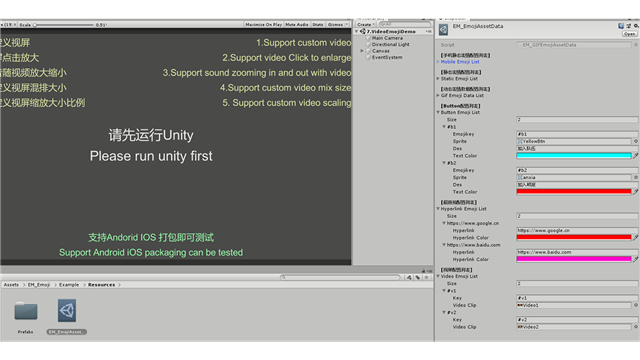Screen dimensions: 640x360
Task: Select Directional Light in Hierarchy
Action: 391,44
